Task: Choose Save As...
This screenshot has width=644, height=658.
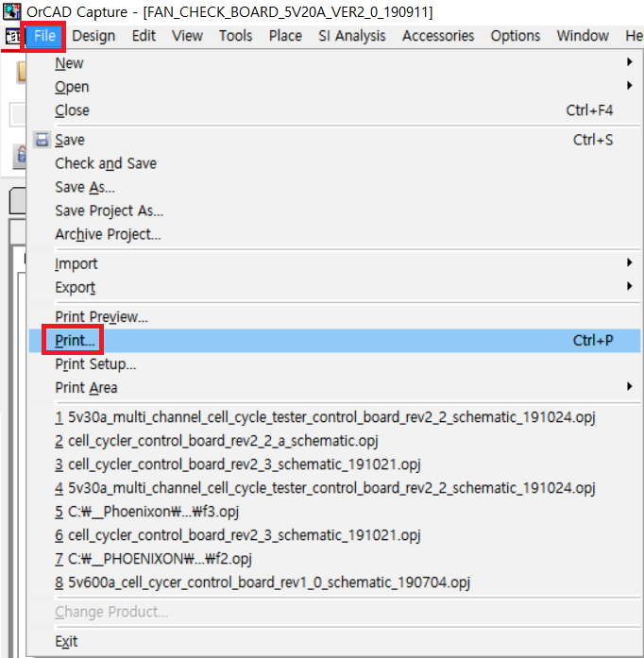Action: coord(334,187)
